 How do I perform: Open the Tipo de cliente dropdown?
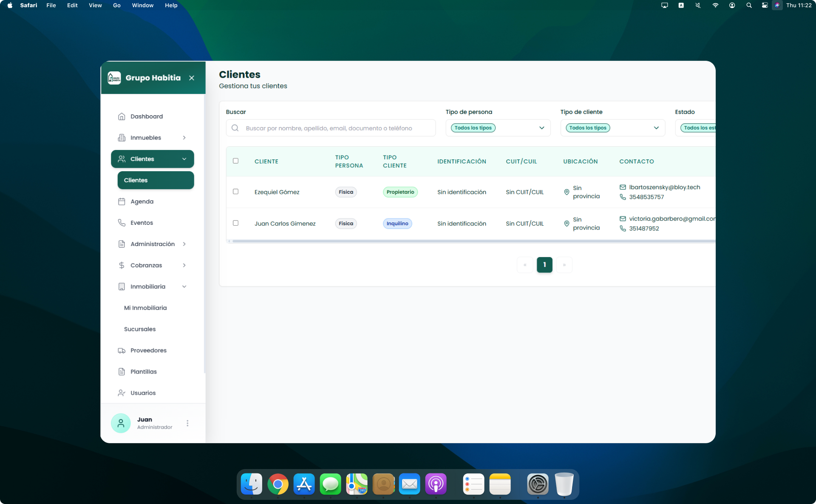pos(612,128)
